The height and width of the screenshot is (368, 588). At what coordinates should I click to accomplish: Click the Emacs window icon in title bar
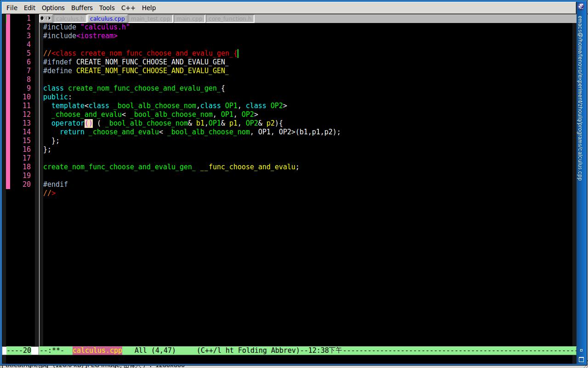[581, 6]
